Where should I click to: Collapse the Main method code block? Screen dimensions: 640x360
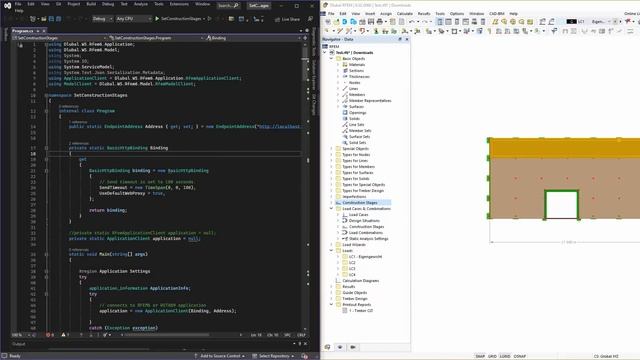click(x=47, y=254)
